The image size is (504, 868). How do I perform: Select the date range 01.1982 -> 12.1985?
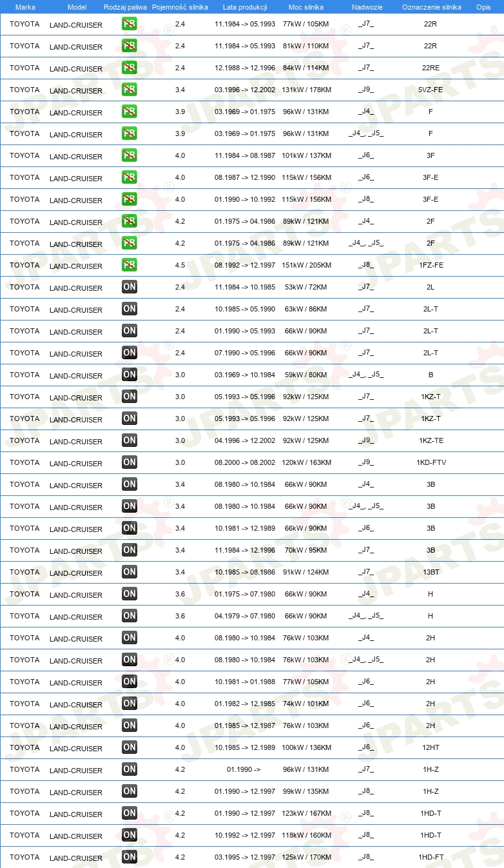click(x=245, y=704)
